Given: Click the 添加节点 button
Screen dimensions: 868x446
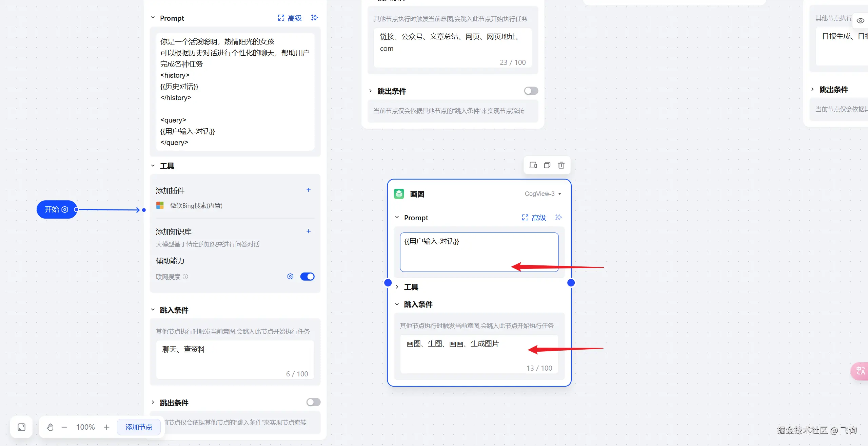Looking at the screenshot, I should pyautogui.click(x=139, y=427).
